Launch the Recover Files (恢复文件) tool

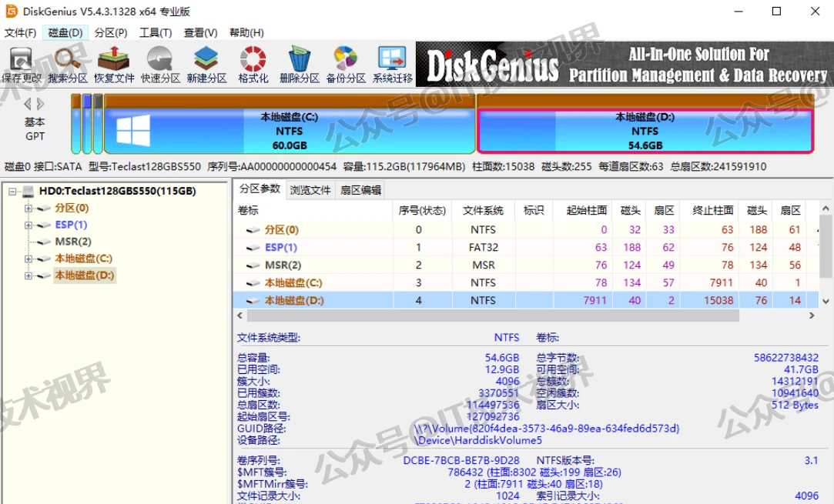tap(114, 65)
